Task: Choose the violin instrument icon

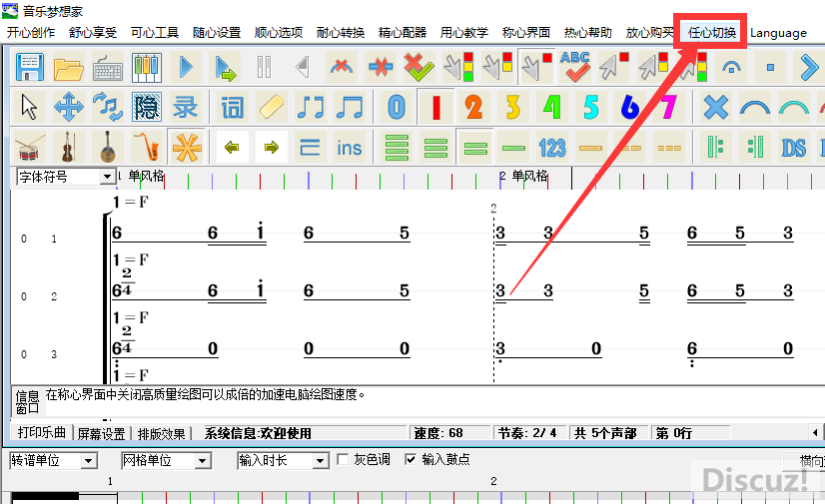Action: pyautogui.click(x=68, y=147)
